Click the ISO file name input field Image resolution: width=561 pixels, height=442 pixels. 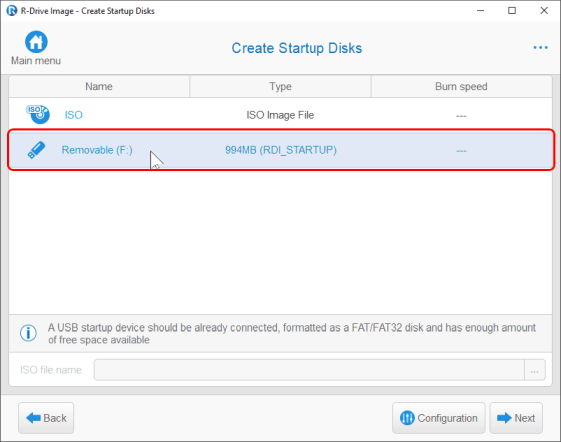309,370
